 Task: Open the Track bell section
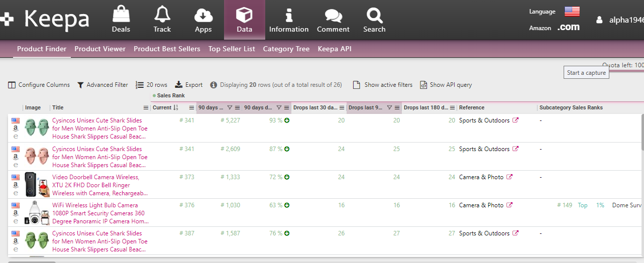pos(162,20)
